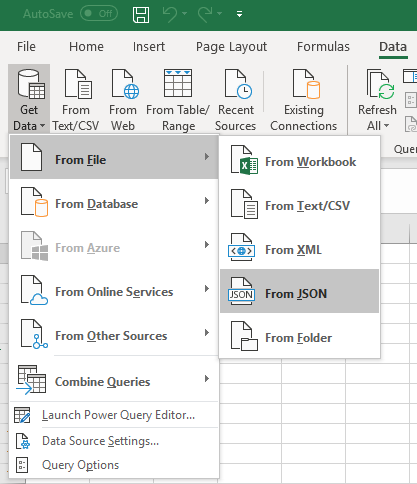Click the From Folder icon

pos(244,336)
